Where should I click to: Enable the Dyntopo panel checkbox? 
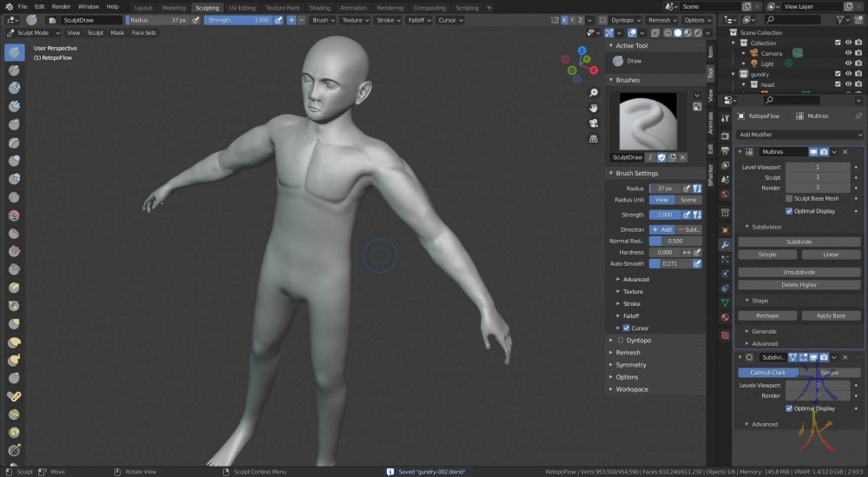pos(621,341)
